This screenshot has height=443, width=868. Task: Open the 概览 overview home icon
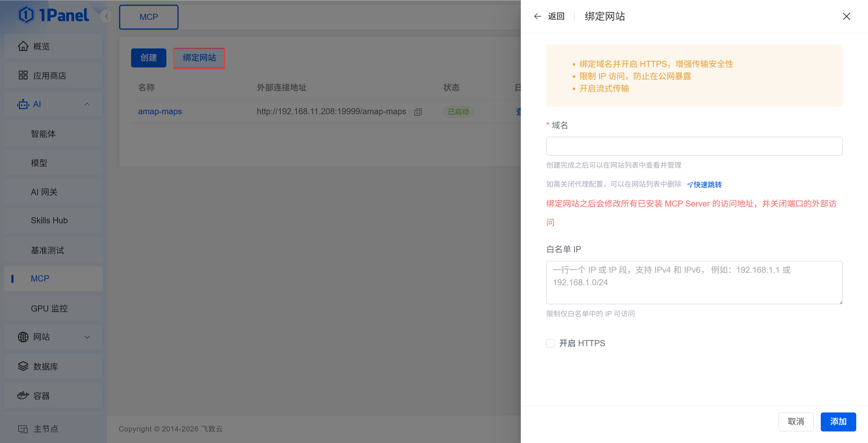tap(23, 46)
